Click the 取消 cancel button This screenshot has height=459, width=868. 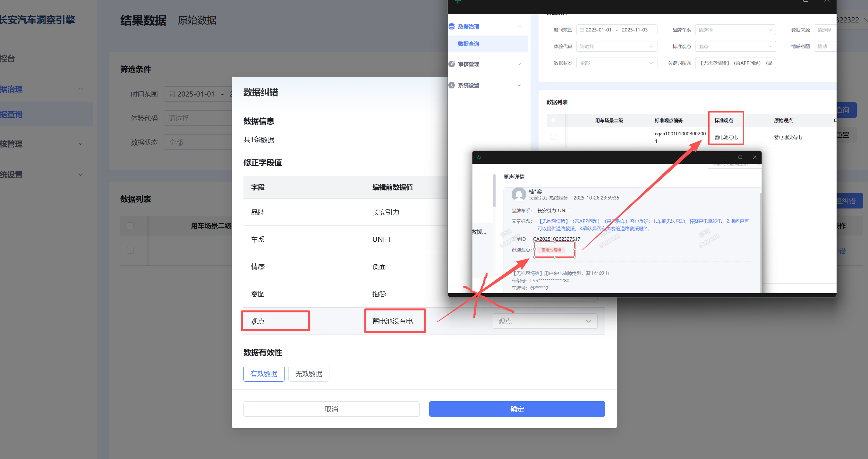click(x=331, y=409)
